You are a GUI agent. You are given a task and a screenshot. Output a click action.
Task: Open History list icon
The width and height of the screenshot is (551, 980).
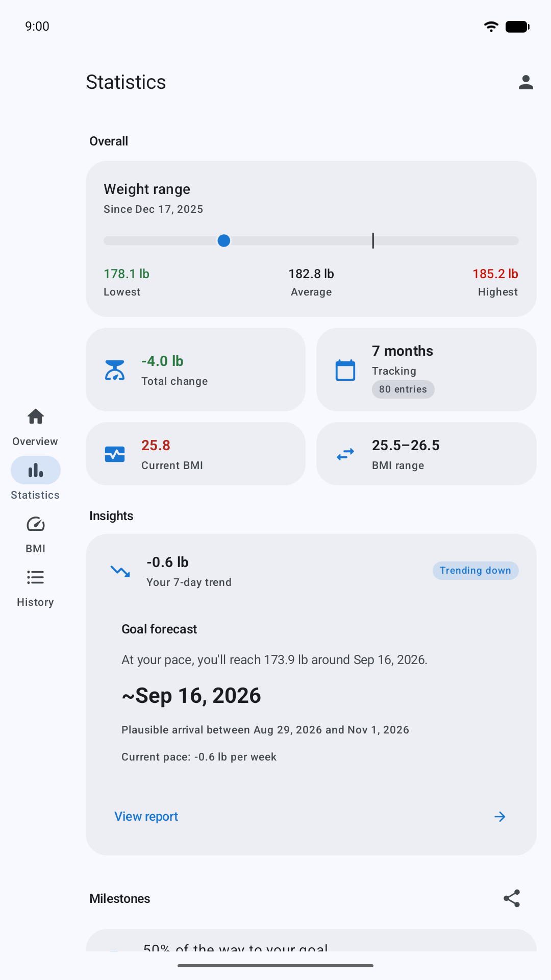coord(36,577)
